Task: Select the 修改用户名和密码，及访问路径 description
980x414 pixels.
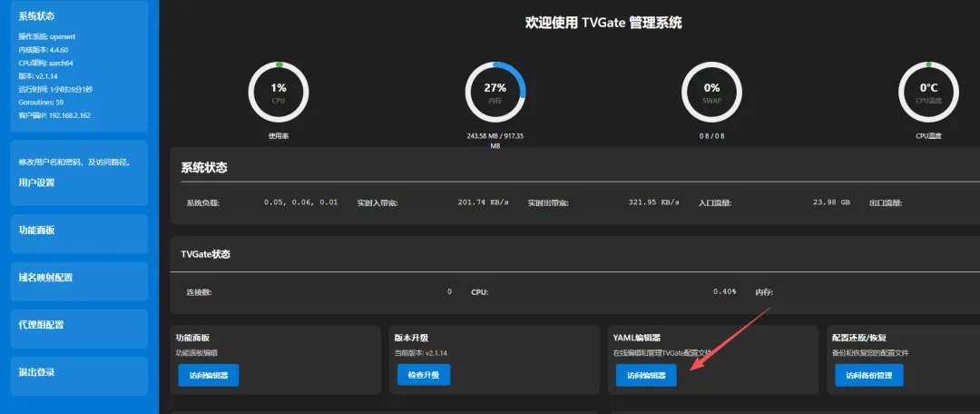Action: (x=74, y=162)
